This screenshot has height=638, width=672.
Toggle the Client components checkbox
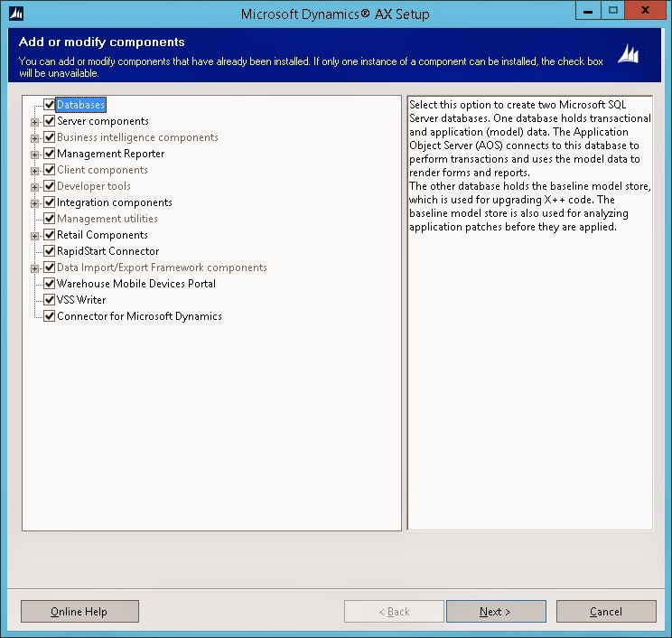click(50, 169)
